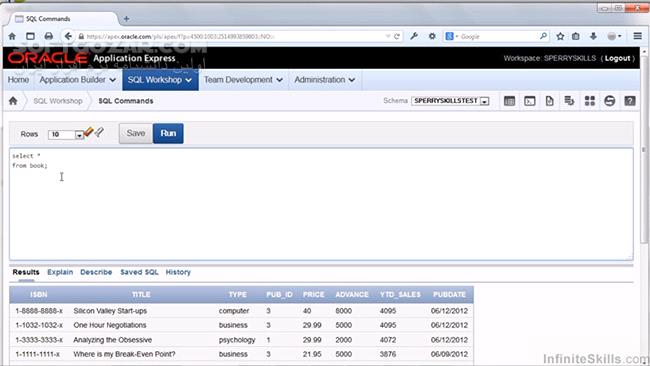Click the gear icon in browser toolbar
650x366 pixels.
[432, 36]
